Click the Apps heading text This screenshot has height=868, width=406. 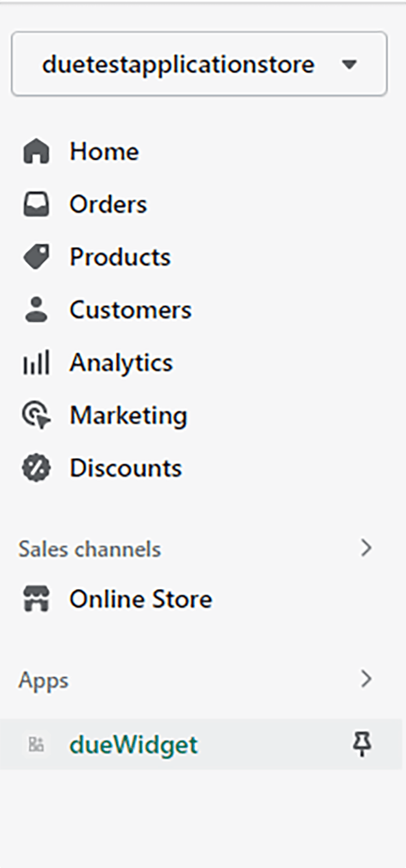(x=43, y=681)
